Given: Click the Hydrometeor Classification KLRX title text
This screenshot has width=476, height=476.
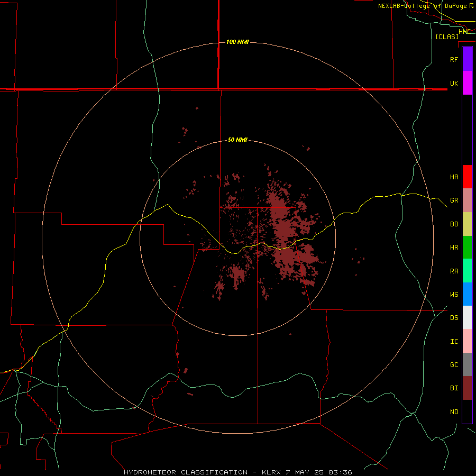Looking at the screenshot, I should (238, 472).
